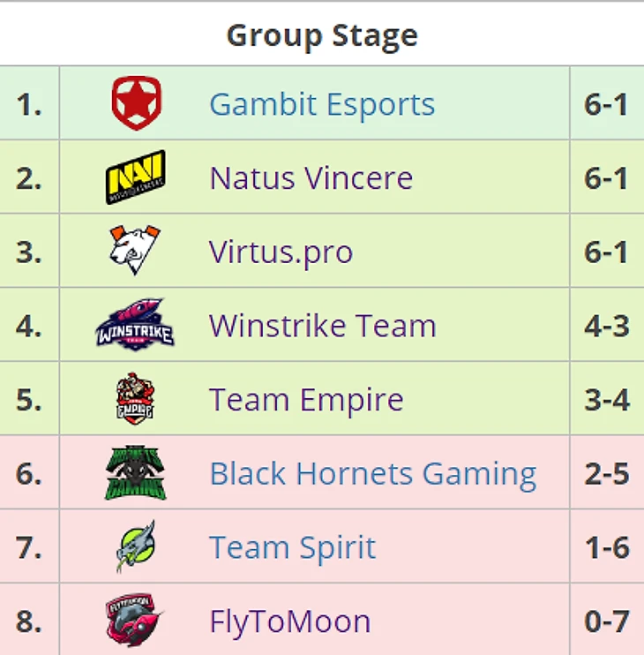Open the Winstrike Team link
The height and width of the screenshot is (655, 644).
322,326
